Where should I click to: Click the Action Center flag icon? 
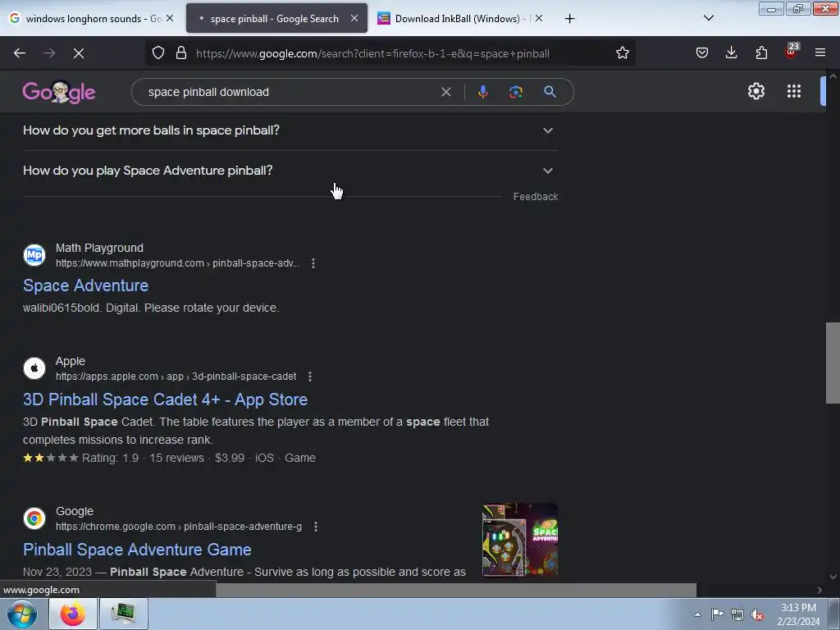(x=717, y=614)
